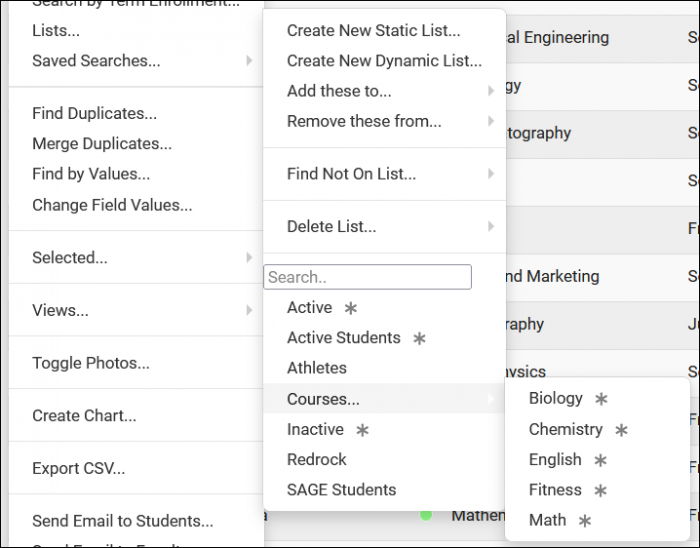The image size is (700, 548).
Task: Select Export CSV menu entry
Action: (x=78, y=468)
